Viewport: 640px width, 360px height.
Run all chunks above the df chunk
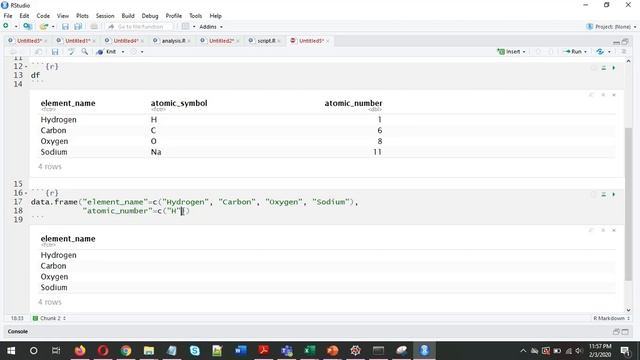point(603,68)
